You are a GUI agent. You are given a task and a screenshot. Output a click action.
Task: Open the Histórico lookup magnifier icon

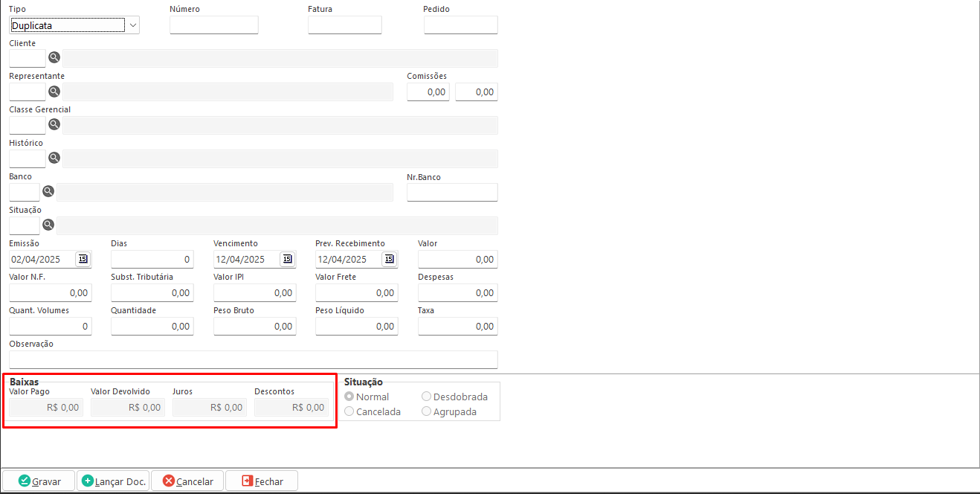pos(54,158)
